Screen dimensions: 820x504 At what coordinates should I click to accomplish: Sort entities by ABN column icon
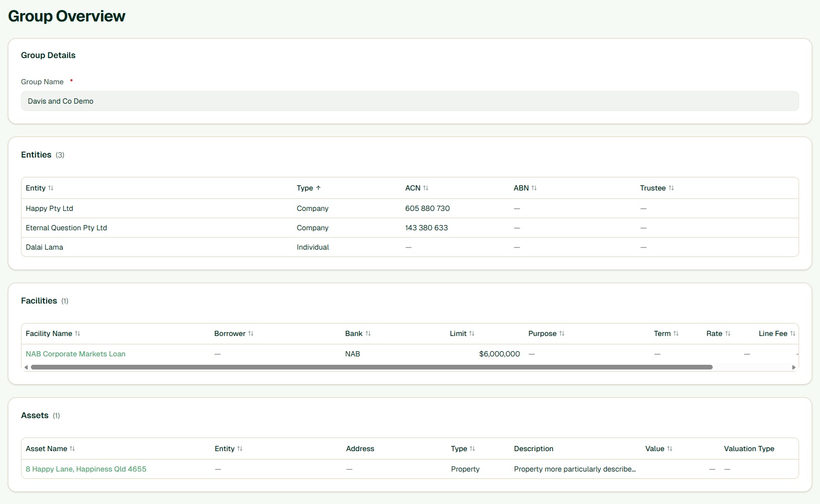[x=534, y=188]
